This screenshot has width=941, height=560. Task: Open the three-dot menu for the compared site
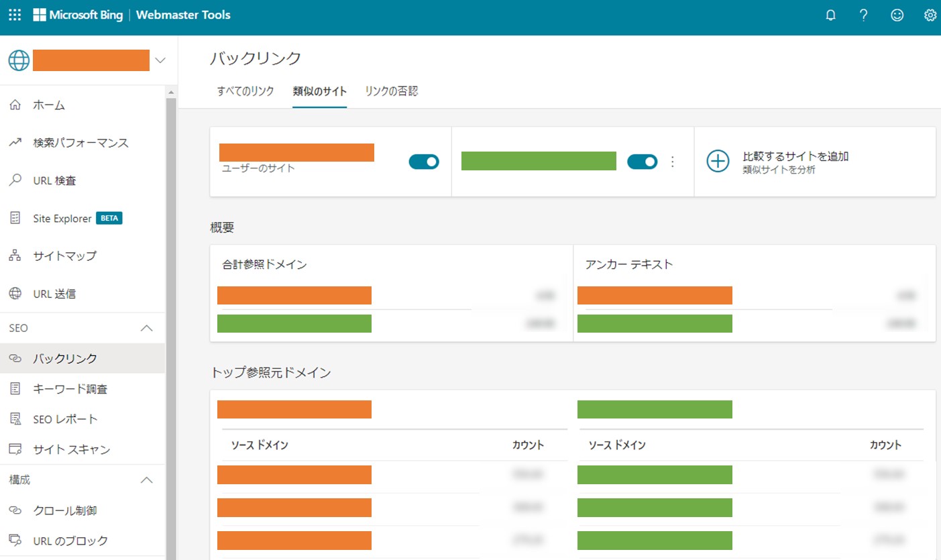pos(673,162)
